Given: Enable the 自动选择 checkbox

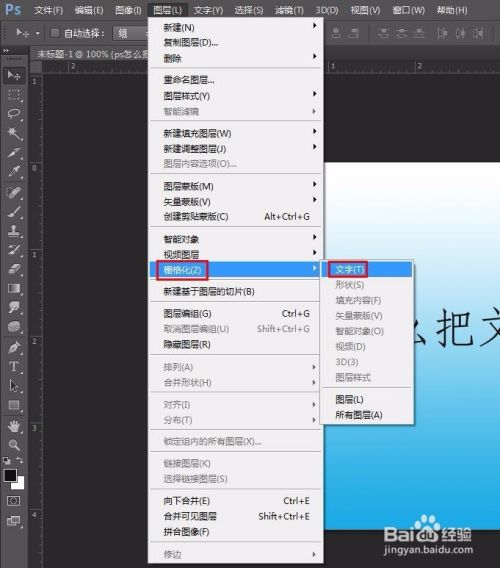Looking at the screenshot, I should point(55,33).
